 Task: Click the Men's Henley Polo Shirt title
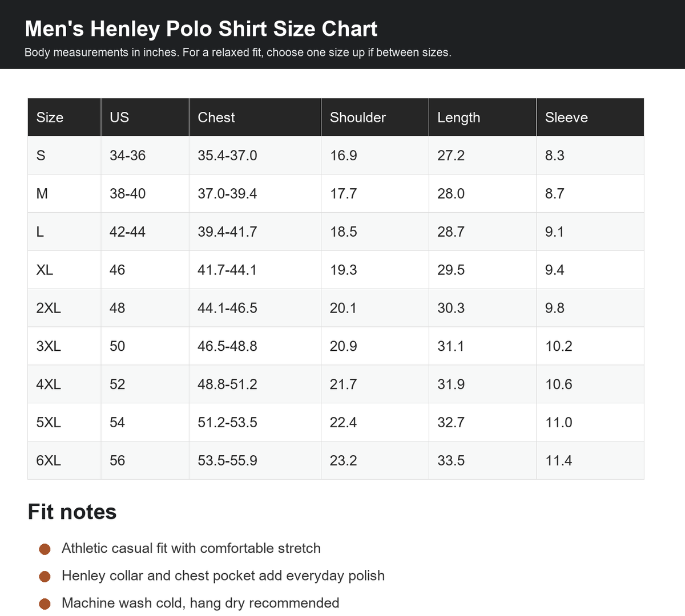201,29
